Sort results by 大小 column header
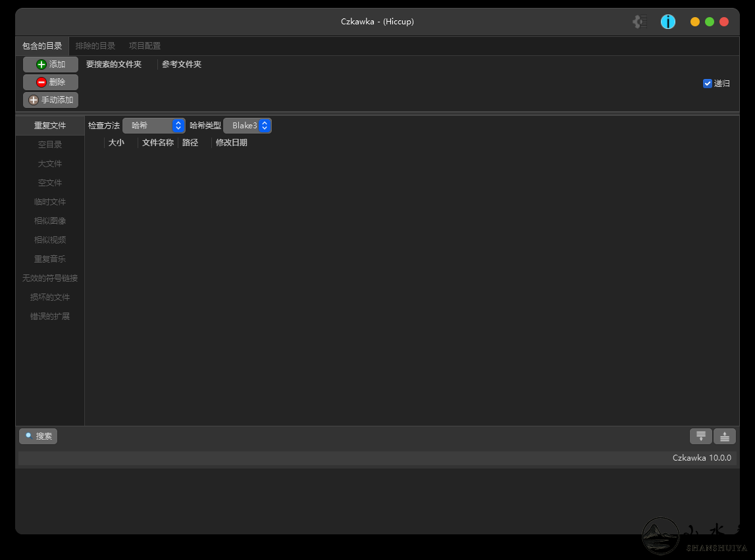The image size is (755, 560). (117, 143)
